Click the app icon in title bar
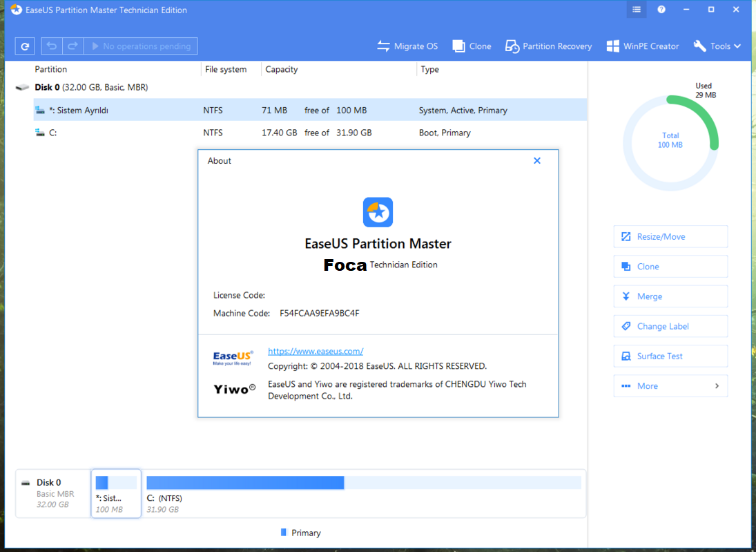 16,10
